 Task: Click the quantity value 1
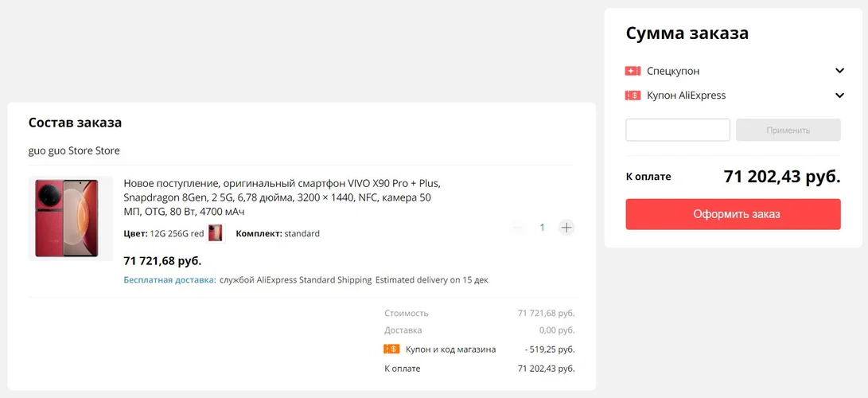point(543,228)
